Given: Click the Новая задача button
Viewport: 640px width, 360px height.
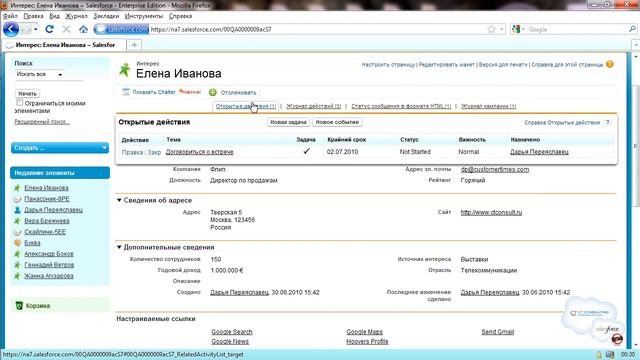Looking at the screenshot, I should click(x=288, y=122).
